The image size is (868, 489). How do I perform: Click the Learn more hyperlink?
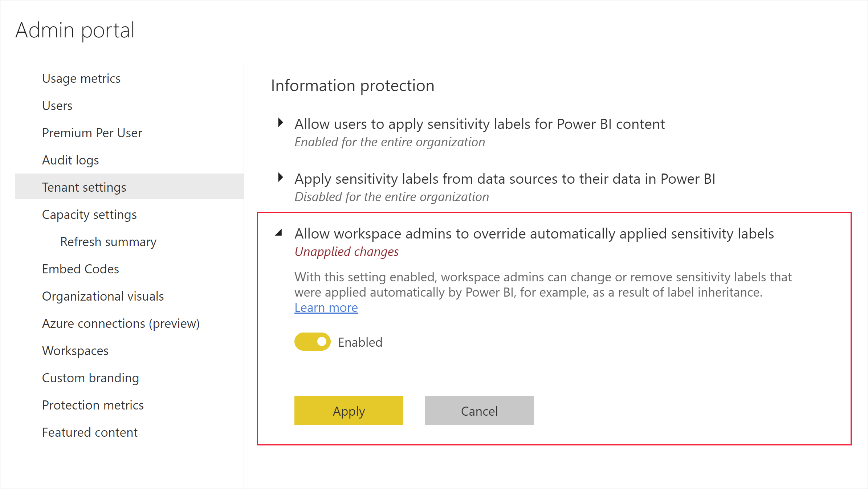(x=326, y=307)
